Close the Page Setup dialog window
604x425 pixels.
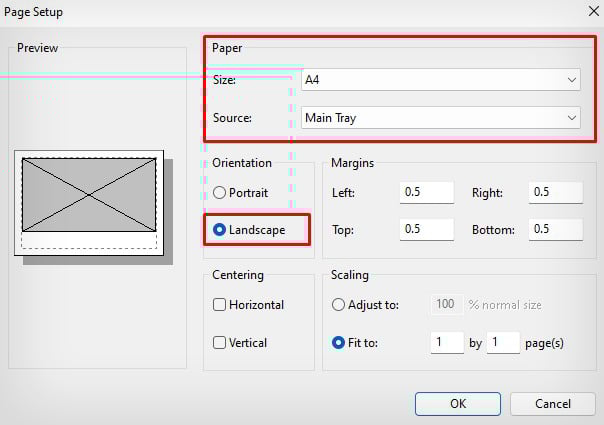tap(594, 11)
